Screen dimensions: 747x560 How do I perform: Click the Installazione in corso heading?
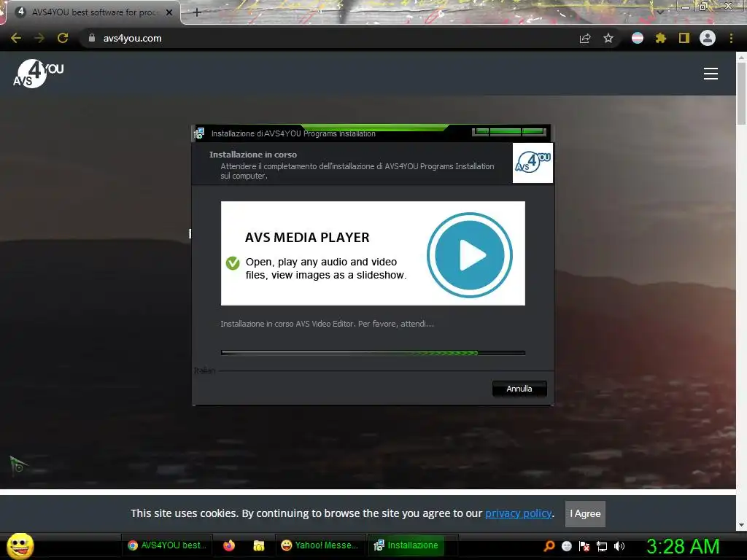pyautogui.click(x=253, y=155)
